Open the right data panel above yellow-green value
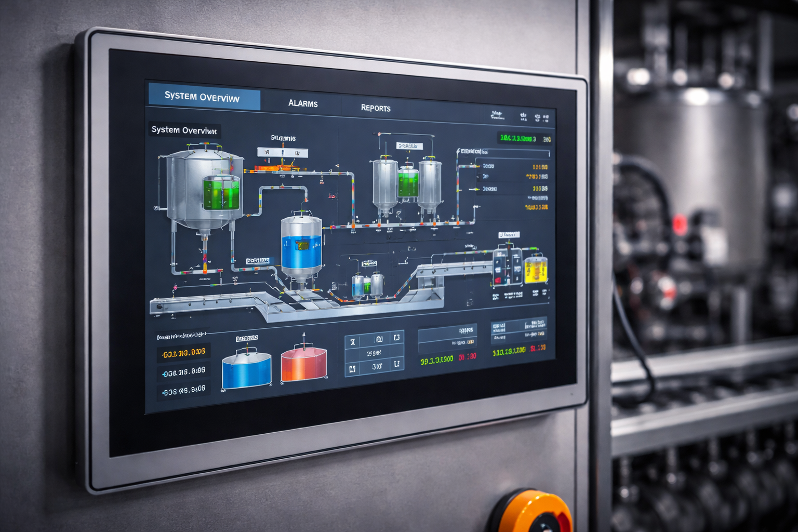Image resolution: width=798 pixels, height=532 pixels. click(518, 330)
